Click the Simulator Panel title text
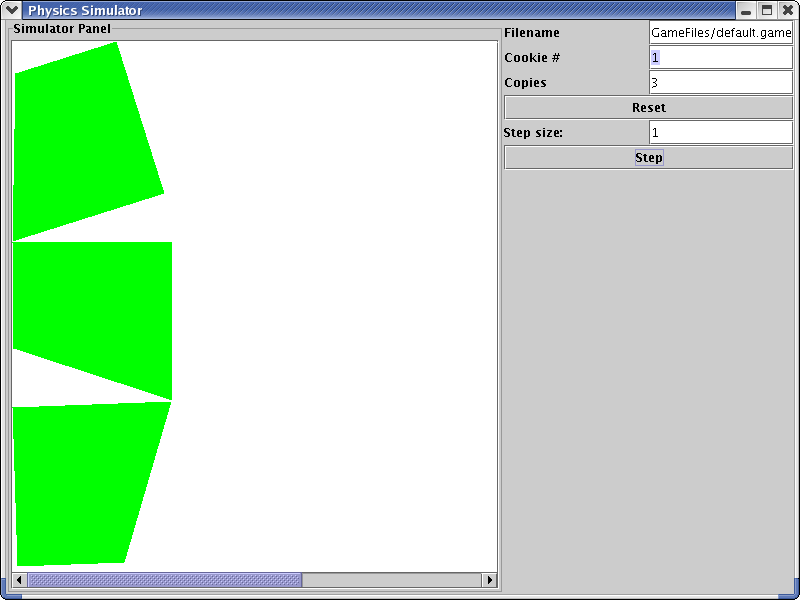This screenshot has height=600, width=800. [x=62, y=29]
